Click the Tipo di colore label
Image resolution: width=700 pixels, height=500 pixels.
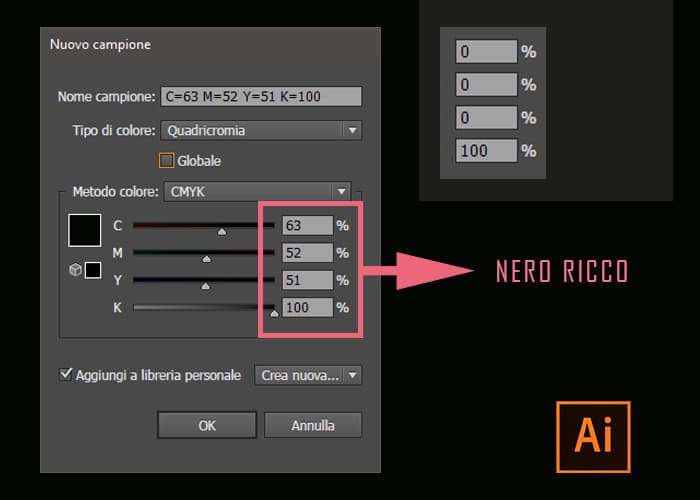(114, 130)
